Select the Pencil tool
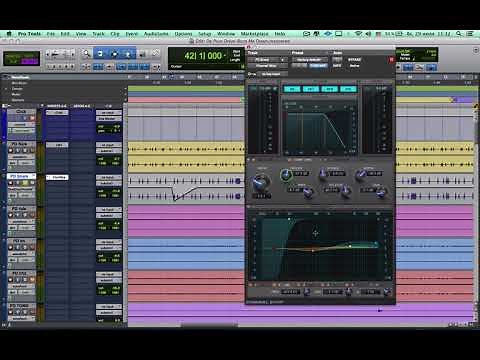Image resolution: width=480 pixels, height=360 pixels. tap(156, 53)
